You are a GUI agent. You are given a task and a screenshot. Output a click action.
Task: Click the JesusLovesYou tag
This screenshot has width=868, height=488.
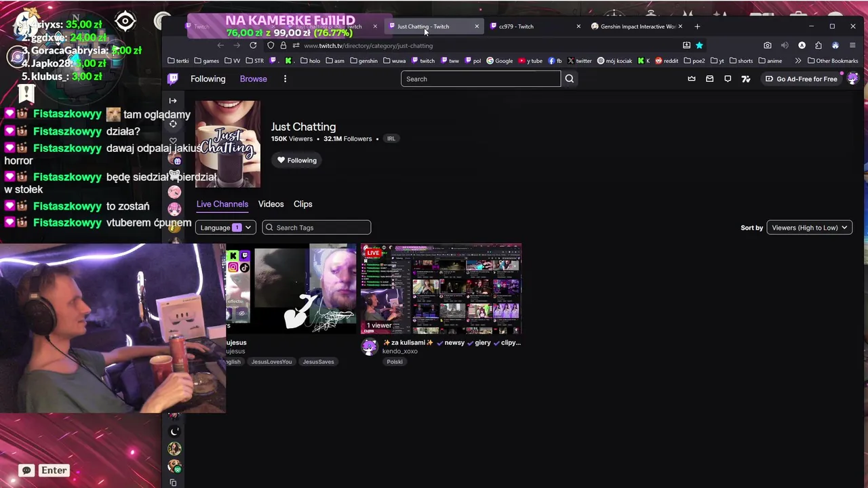271,362
